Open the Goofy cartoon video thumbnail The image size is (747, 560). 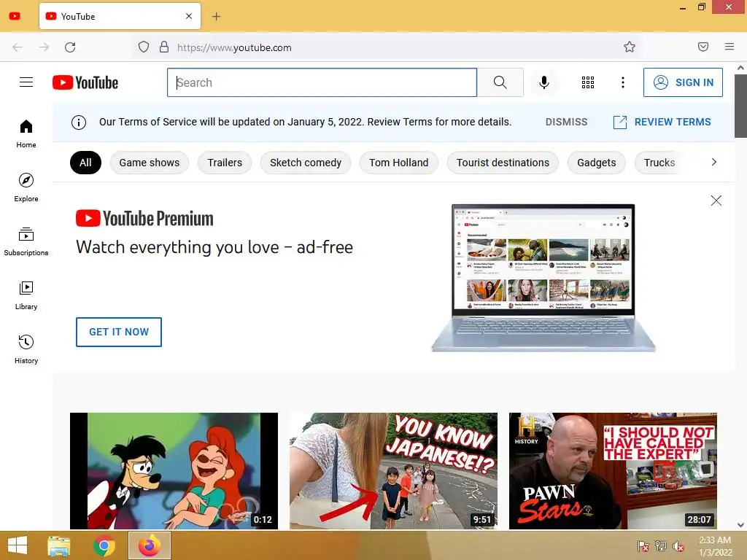tap(174, 471)
